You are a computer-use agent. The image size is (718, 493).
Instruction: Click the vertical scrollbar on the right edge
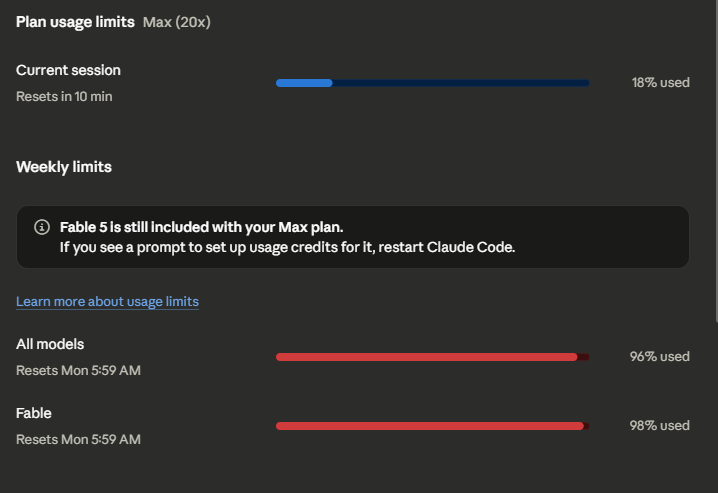[716, 160]
